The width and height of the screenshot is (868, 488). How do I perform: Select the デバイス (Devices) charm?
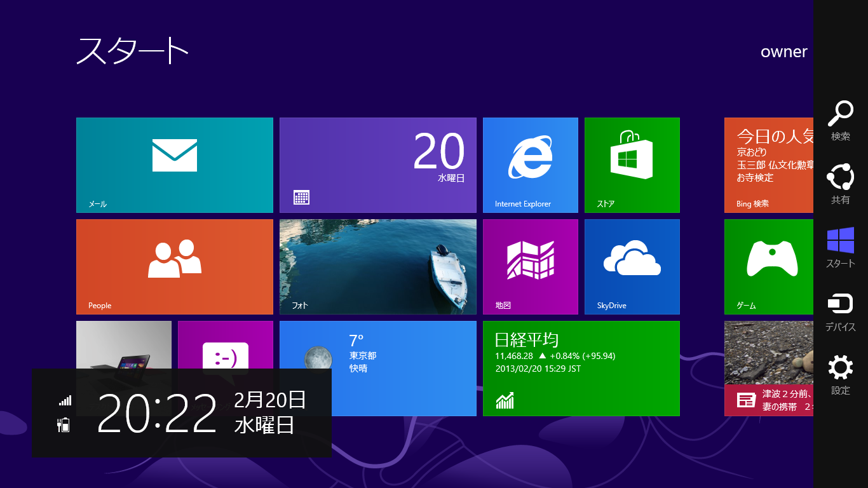pos(841,313)
